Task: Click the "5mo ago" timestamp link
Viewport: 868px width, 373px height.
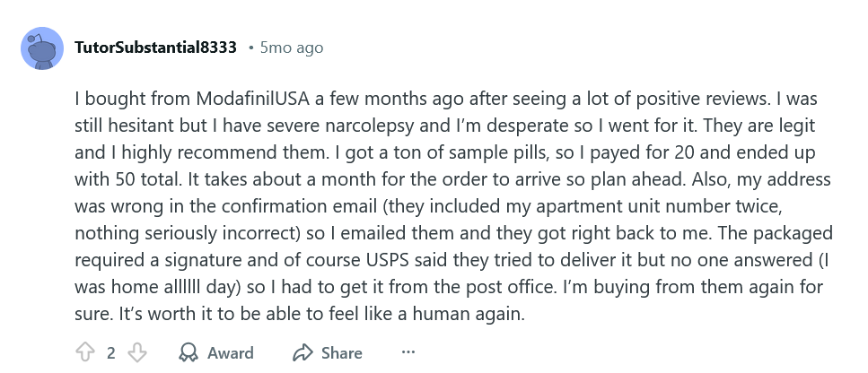Action: coord(291,48)
